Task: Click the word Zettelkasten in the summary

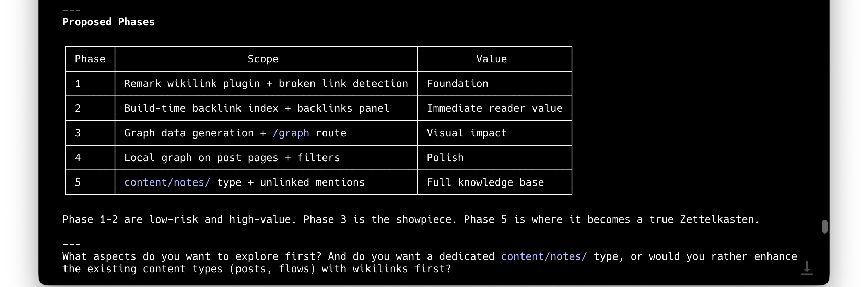Action: pyautogui.click(x=719, y=219)
